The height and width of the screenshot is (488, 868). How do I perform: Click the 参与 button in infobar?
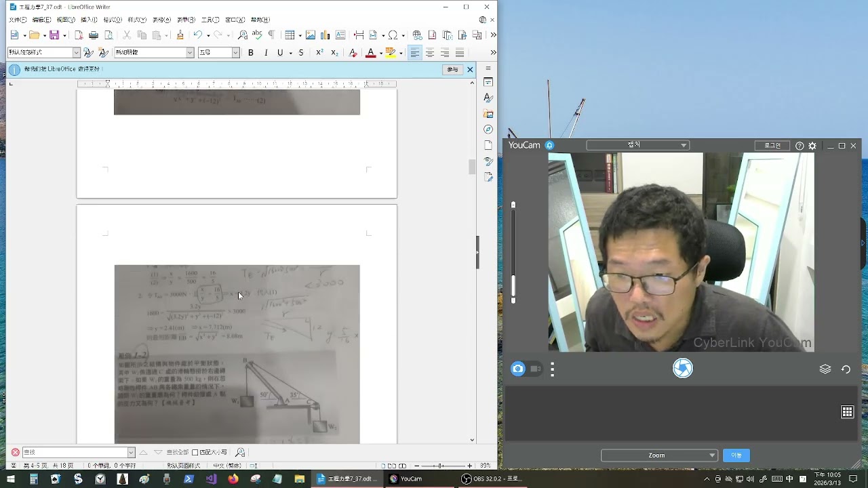[452, 69]
